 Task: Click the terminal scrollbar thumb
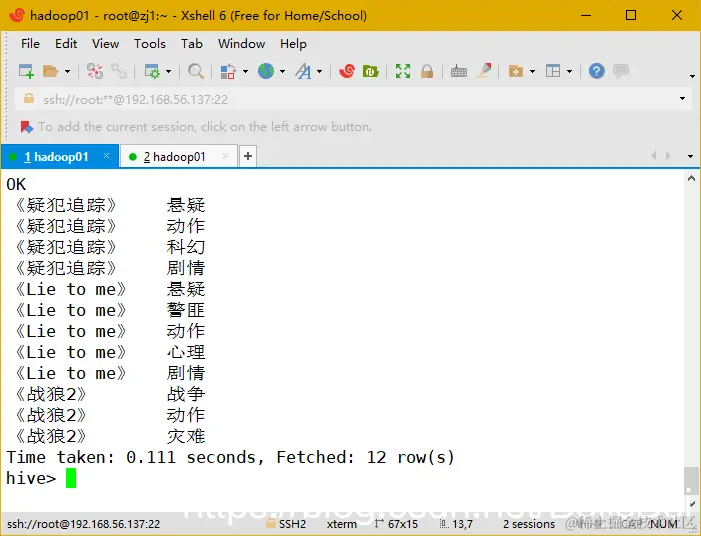(691, 480)
